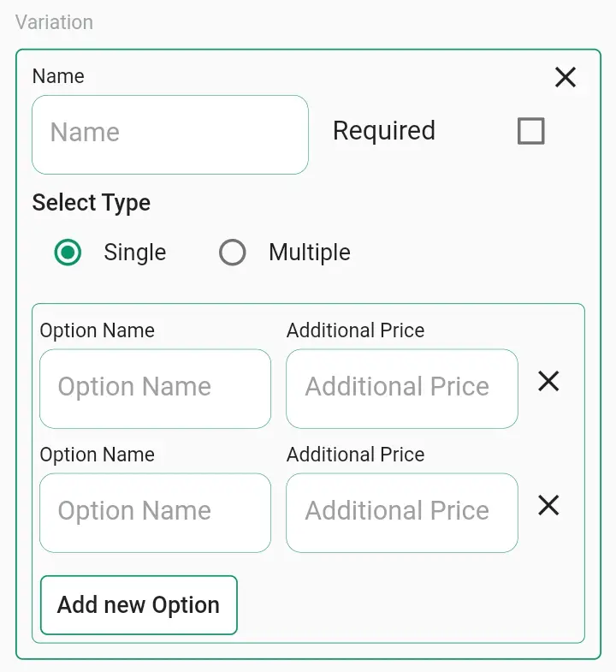This screenshot has width=616, height=672.
Task: Click the first Option Name field
Action: click(x=155, y=389)
